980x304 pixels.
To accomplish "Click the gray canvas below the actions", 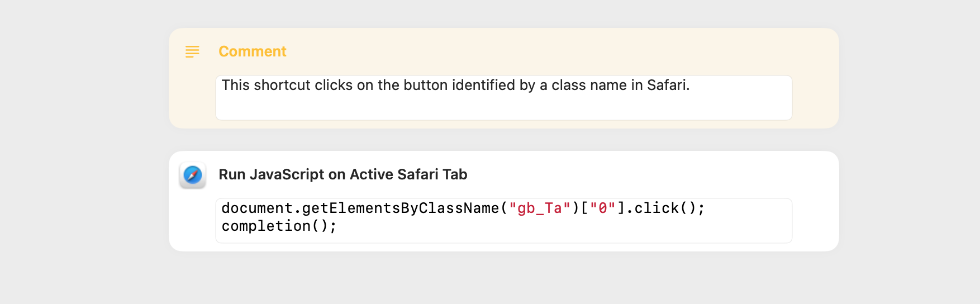I will coord(503,278).
